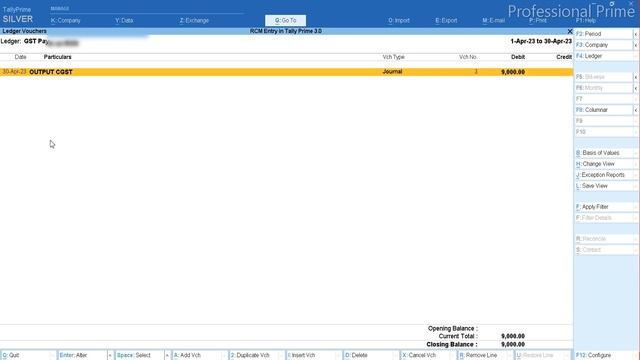Open the M: E-mail menu
The image size is (640, 360).
(x=493, y=20)
